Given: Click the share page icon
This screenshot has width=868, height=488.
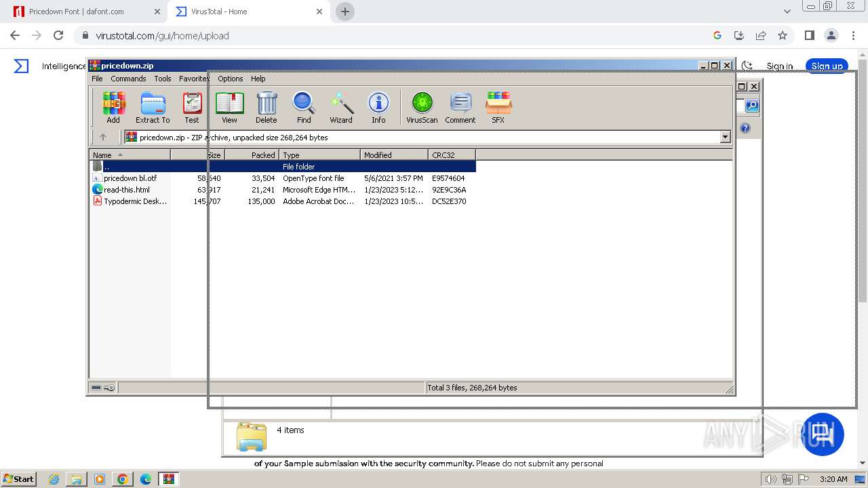Looking at the screenshot, I should 761,35.
